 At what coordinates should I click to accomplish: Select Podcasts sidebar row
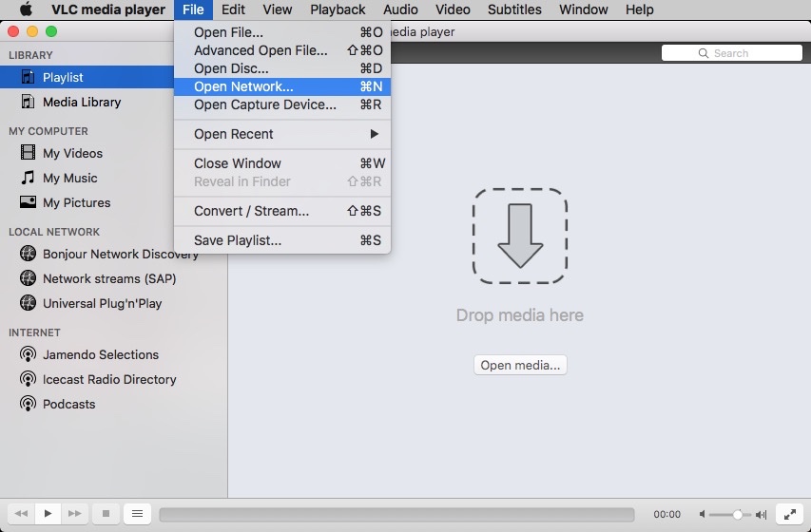point(113,404)
